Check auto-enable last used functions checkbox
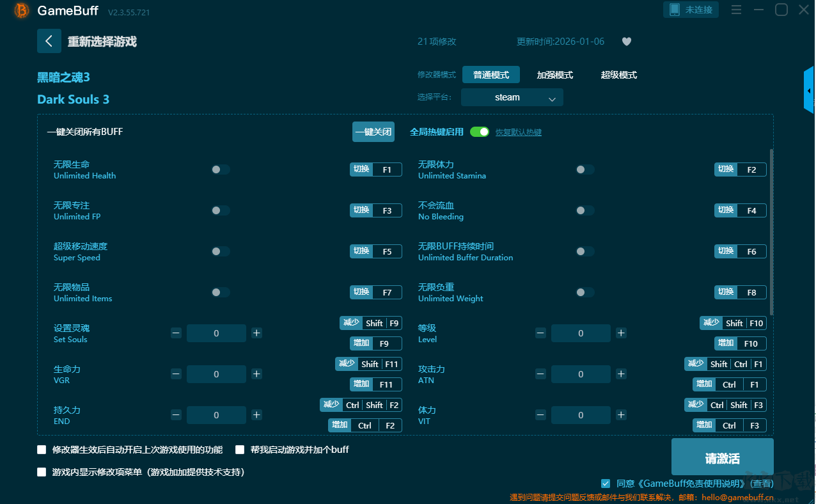This screenshot has height=504, width=816. click(42, 450)
